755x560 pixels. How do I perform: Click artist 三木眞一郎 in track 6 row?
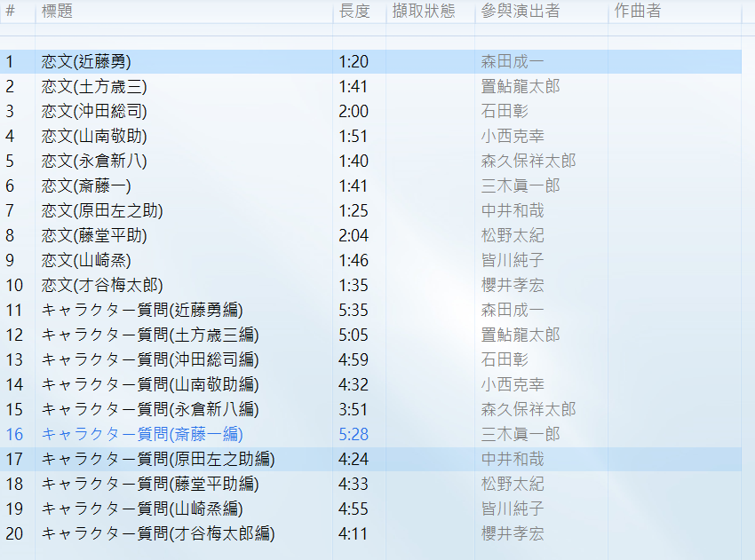pos(521,185)
